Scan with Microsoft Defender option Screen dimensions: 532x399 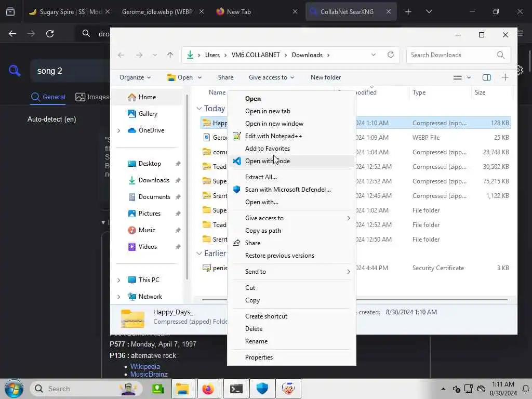pyautogui.click(x=288, y=189)
